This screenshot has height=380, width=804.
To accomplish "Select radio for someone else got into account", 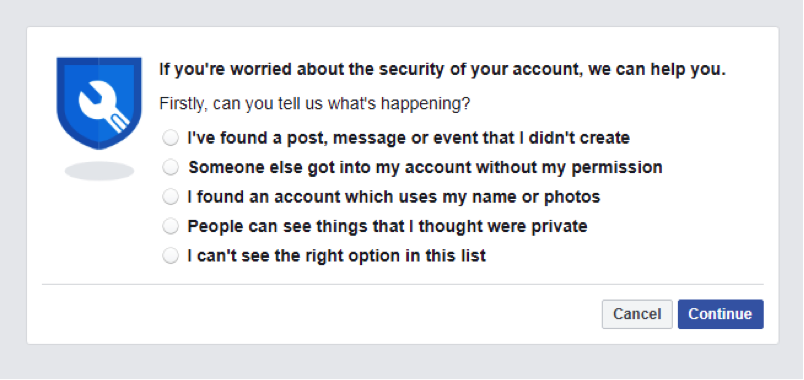I will click(170, 167).
